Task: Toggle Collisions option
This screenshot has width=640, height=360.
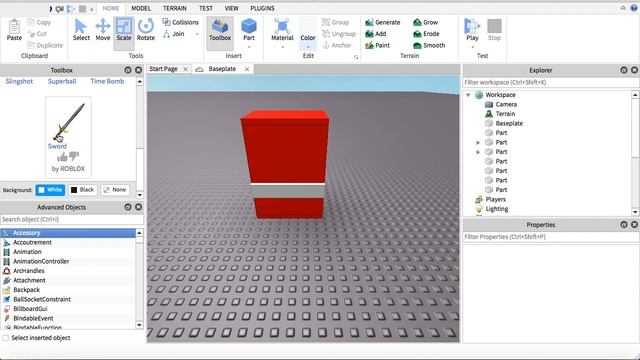Action: pos(180,22)
